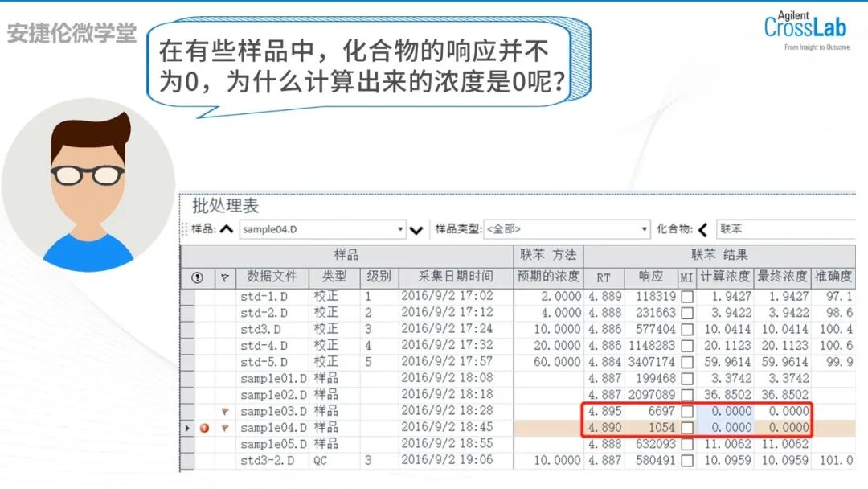868x489 pixels.
Task: Click the outlier alert column header icon
Action: (x=197, y=277)
